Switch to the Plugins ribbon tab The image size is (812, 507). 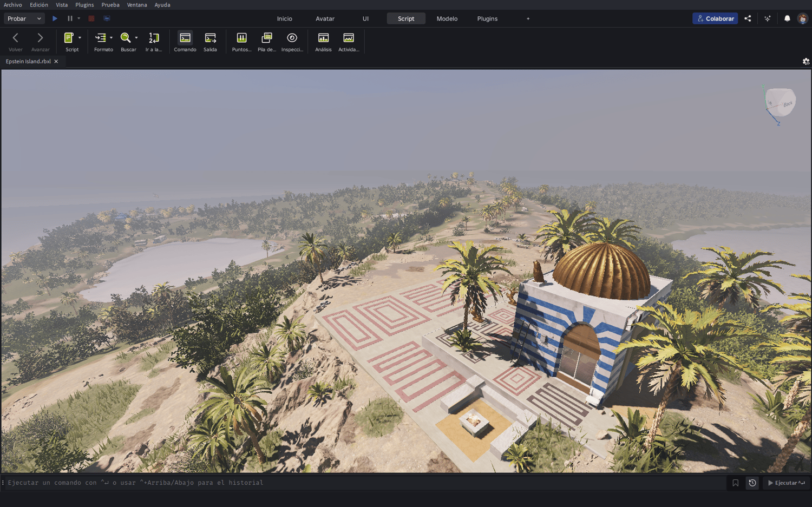coord(487,18)
